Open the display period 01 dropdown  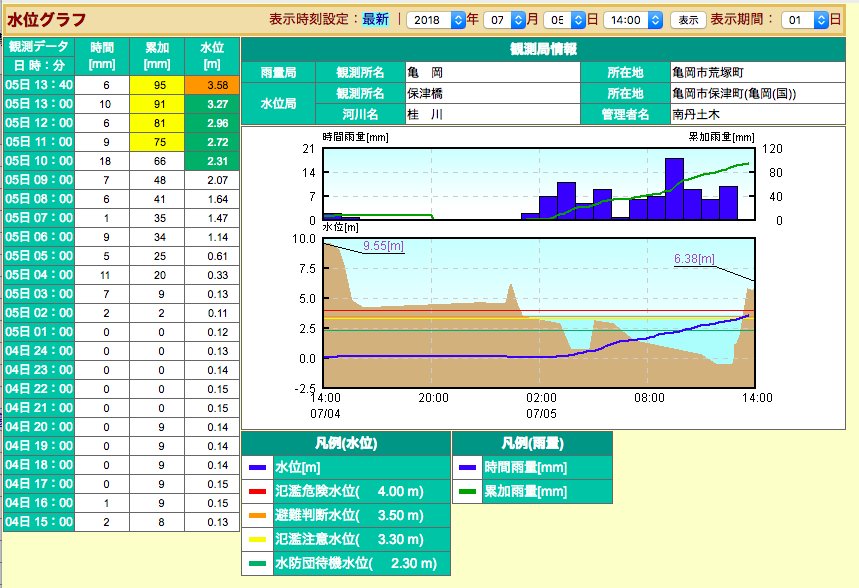coord(804,20)
